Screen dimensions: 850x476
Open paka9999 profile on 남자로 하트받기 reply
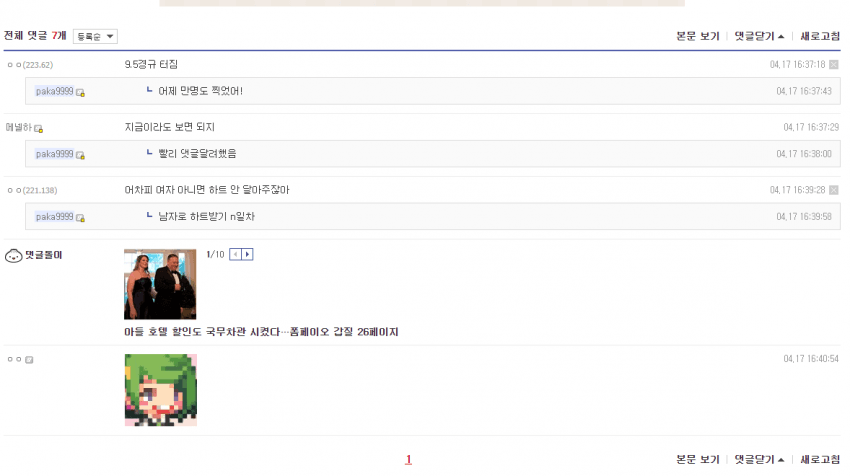pos(54,216)
